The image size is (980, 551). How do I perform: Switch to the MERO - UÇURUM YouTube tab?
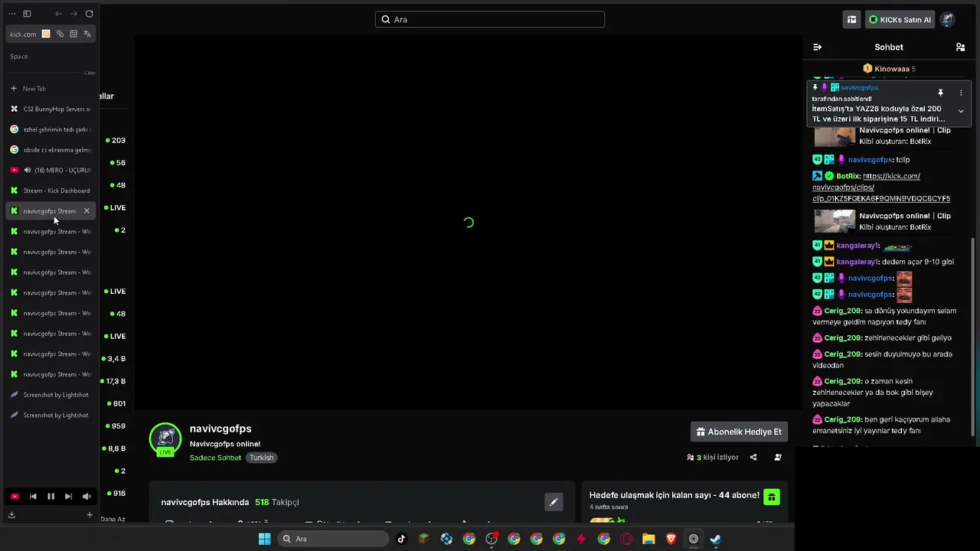click(x=50, y=170)
